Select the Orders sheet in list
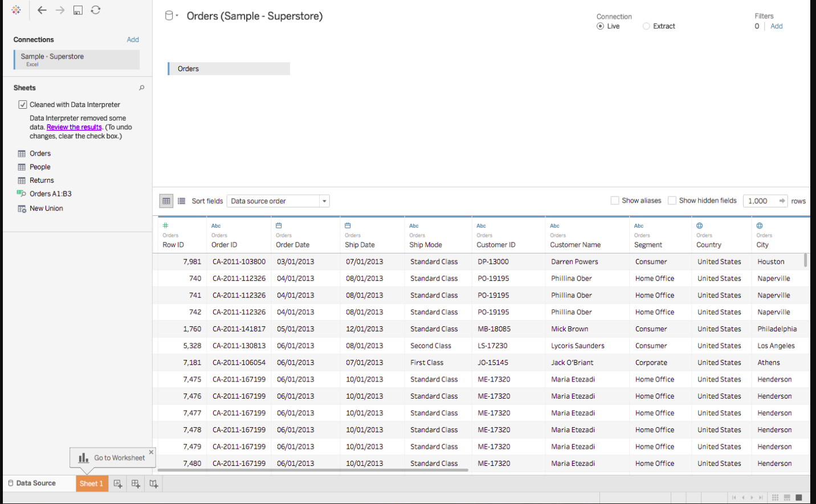This screenshot has width=816, height=504. [40, 153]
